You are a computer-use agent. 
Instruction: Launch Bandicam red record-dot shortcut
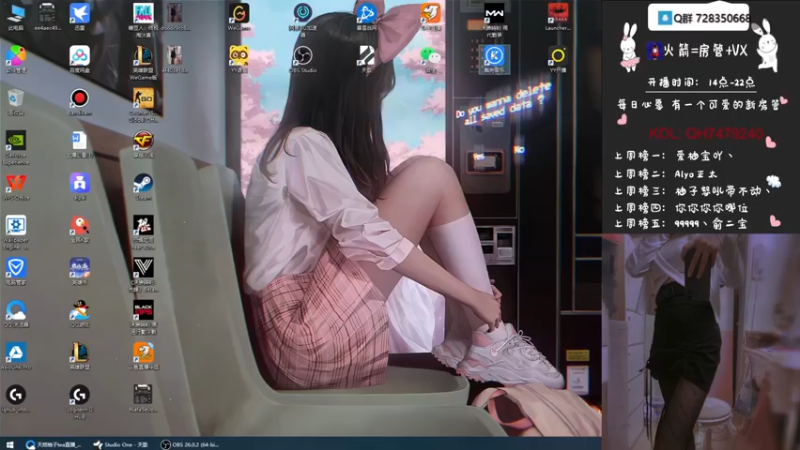tap(80, 102)
